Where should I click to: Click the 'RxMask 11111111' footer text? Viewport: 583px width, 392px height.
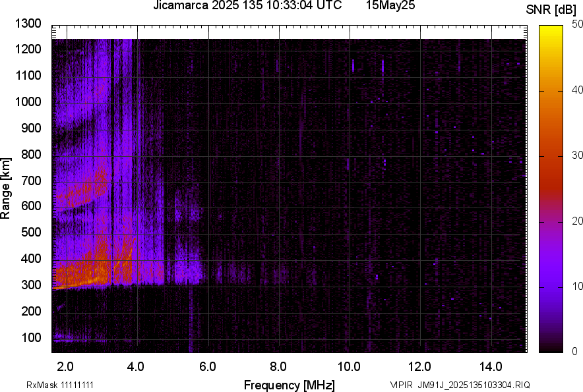[x=60, y=385]
